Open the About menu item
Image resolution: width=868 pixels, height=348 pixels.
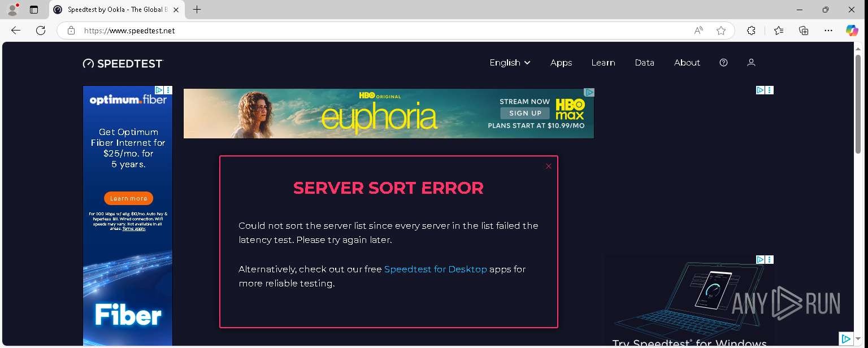(x=687, y=63)
